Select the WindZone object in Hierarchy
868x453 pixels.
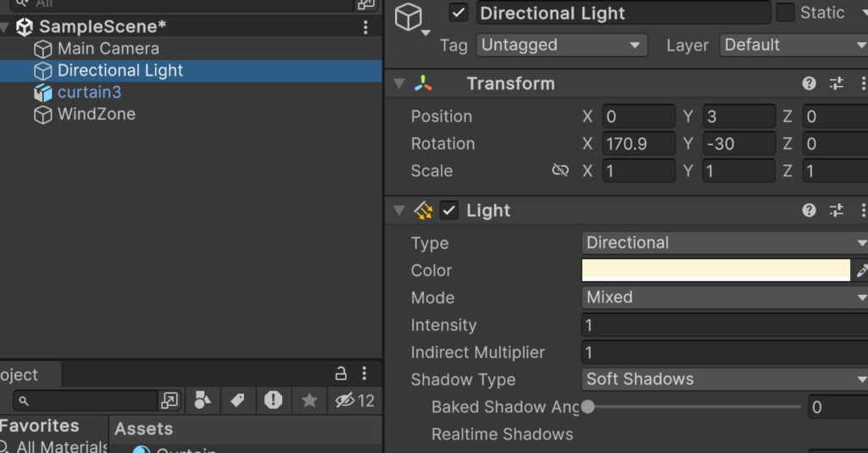coord(96,114)
